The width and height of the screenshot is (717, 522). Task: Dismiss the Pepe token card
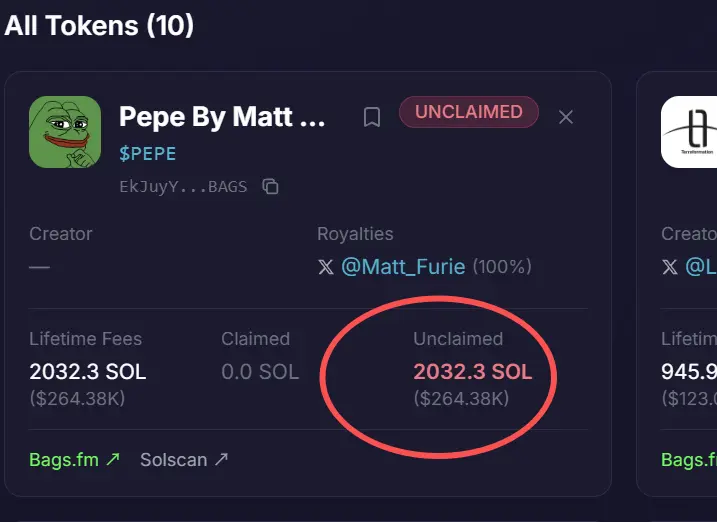point(566,118)
